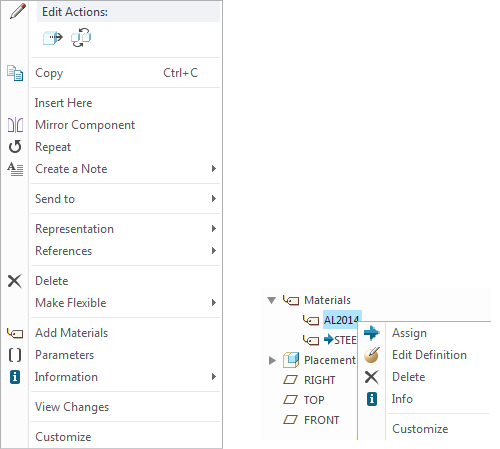Click the Edit Definition cube-arrow icon

[x=53, y=38]
